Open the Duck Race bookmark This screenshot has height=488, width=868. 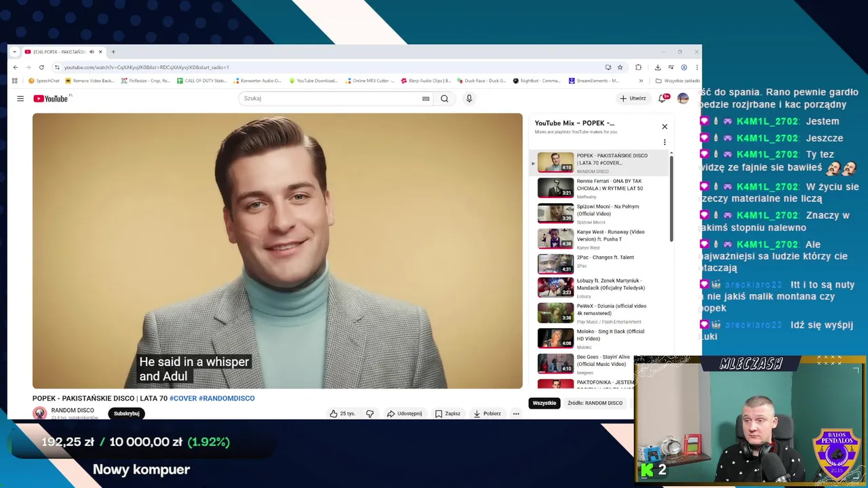(481, 81)
